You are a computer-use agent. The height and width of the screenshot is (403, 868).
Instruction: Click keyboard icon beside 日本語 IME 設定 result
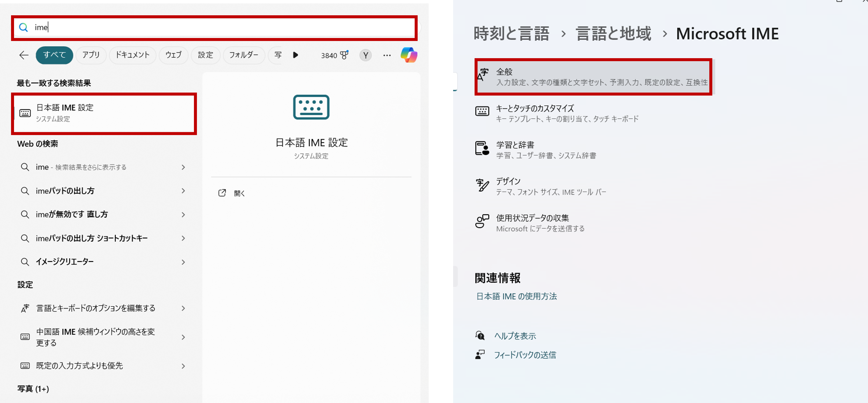click(25, 113)
